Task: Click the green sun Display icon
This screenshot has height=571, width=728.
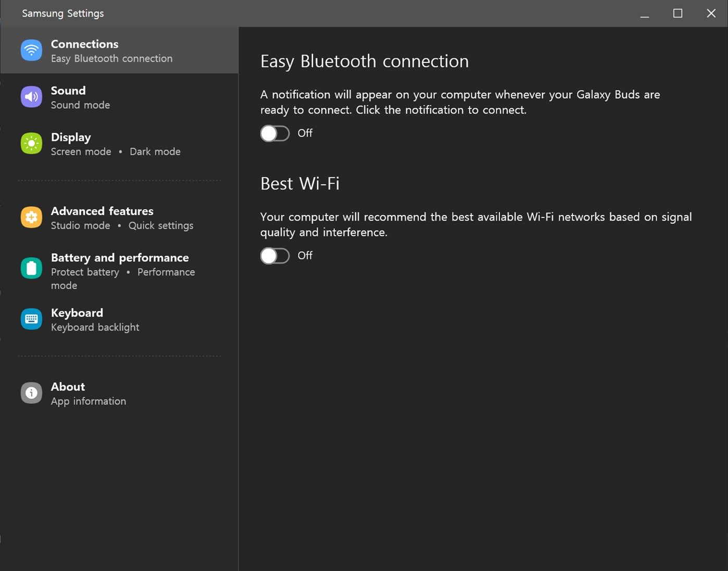Action: [x=31, y=143]
